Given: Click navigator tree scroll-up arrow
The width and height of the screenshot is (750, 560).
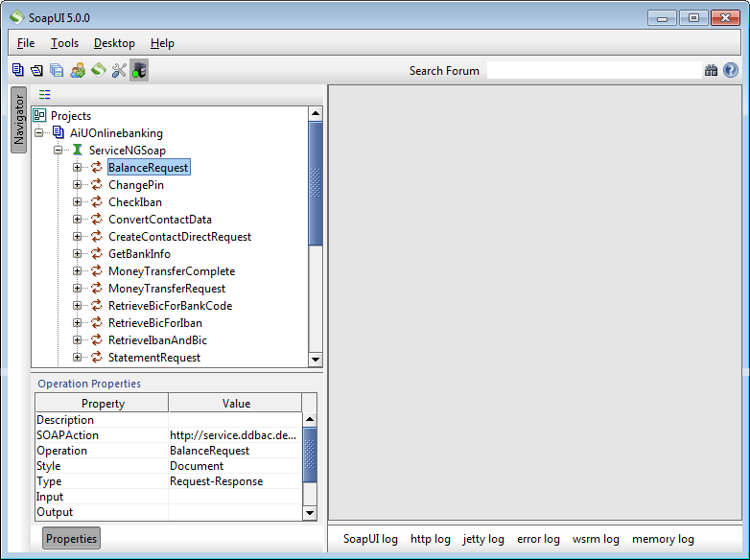Looking at the screenshot, I should [x=316, y=113].
